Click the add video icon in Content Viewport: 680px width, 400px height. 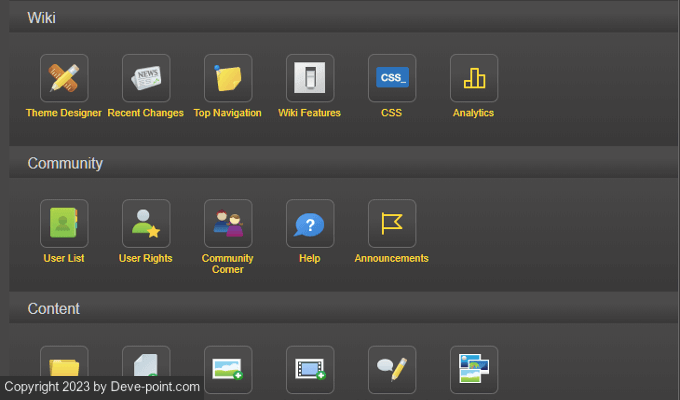[310, 369]
